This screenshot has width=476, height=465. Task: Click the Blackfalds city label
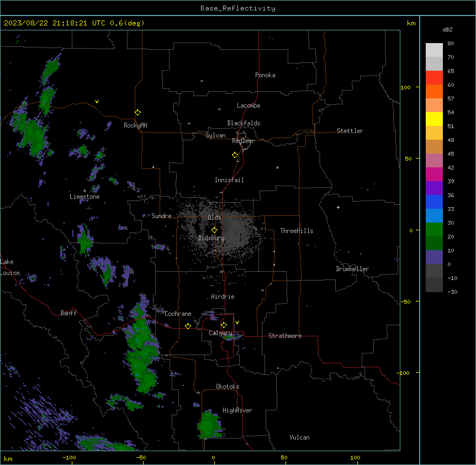(244, 123)
